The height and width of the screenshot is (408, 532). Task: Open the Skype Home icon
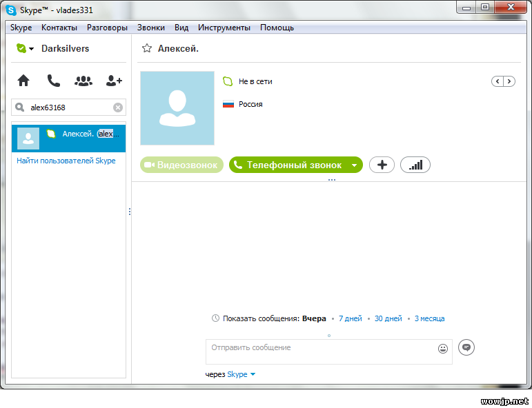(x=23, y=81)
